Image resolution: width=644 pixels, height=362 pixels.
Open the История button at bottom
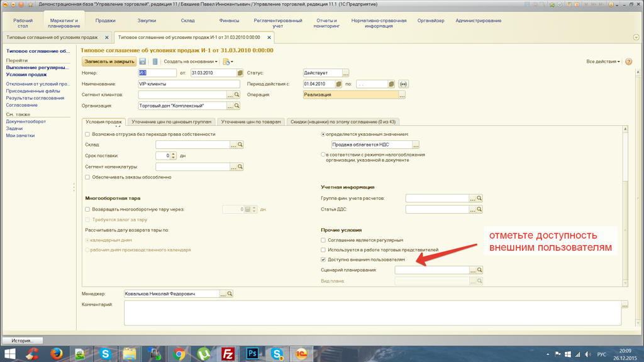pyautogui.click(x=22, y=341)
